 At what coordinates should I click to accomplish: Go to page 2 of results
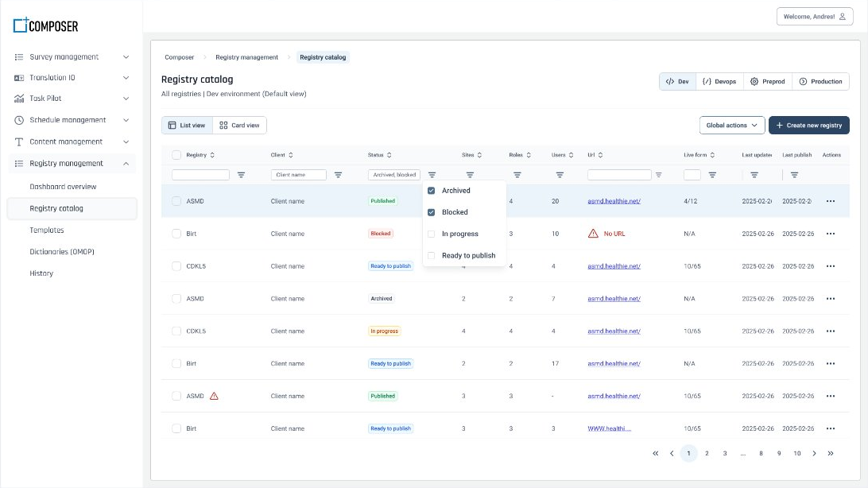click(707, 453)
